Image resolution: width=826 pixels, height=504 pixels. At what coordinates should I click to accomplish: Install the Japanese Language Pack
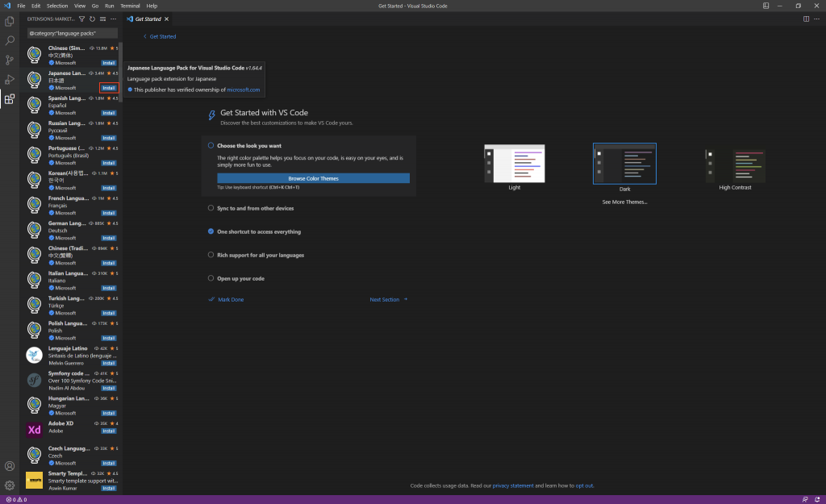pos(109,88)
